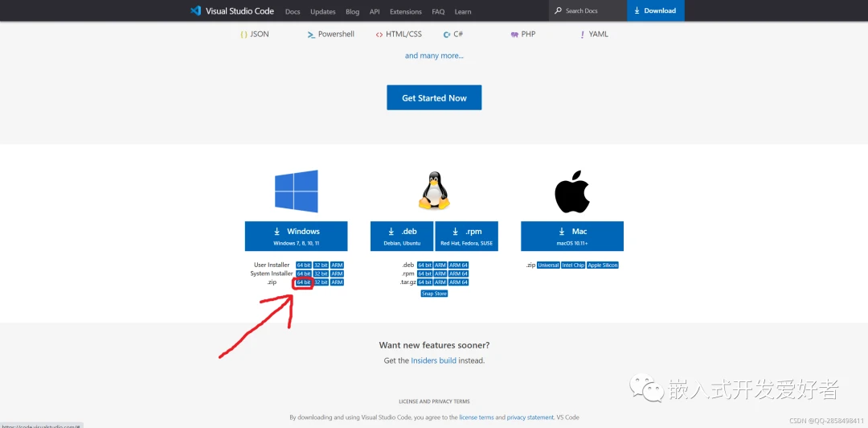Viewport: 868px width, 428px height.
Task: Download Mac .zip Intel Chip
Action: pyautogui.click(x=574, y=265)
